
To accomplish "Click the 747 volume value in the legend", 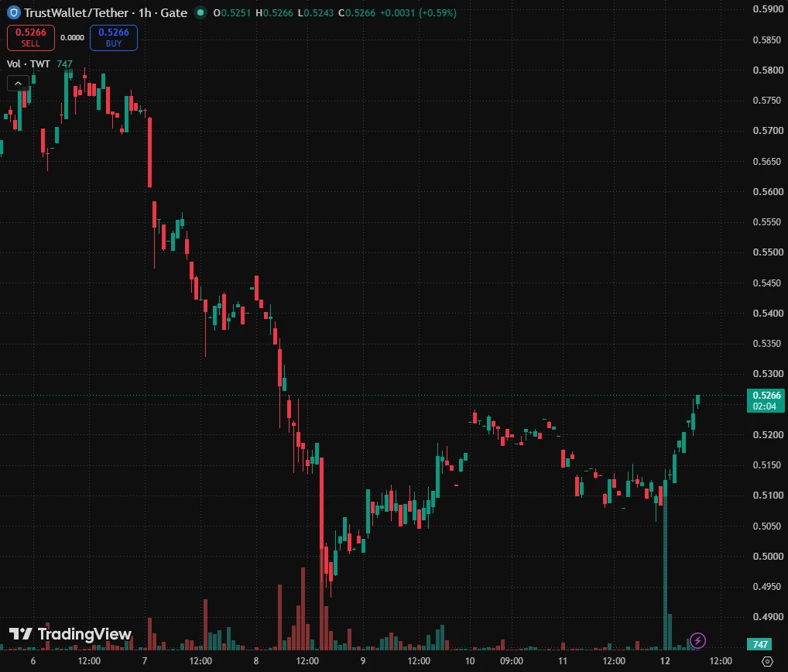I will pos(64,63).
